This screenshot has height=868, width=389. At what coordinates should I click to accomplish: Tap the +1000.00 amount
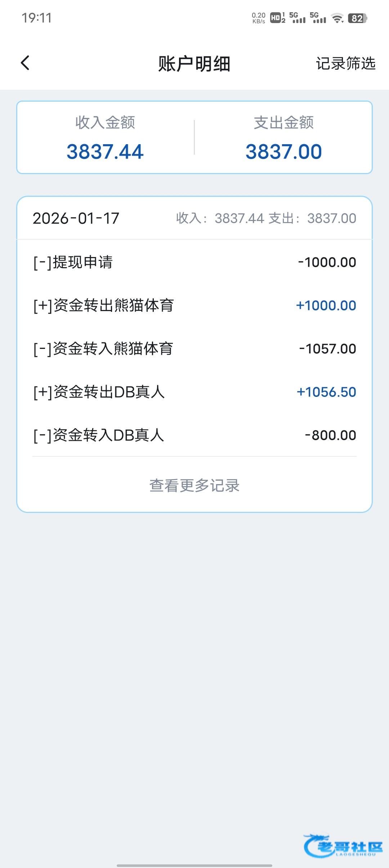[x=326, y=305]
